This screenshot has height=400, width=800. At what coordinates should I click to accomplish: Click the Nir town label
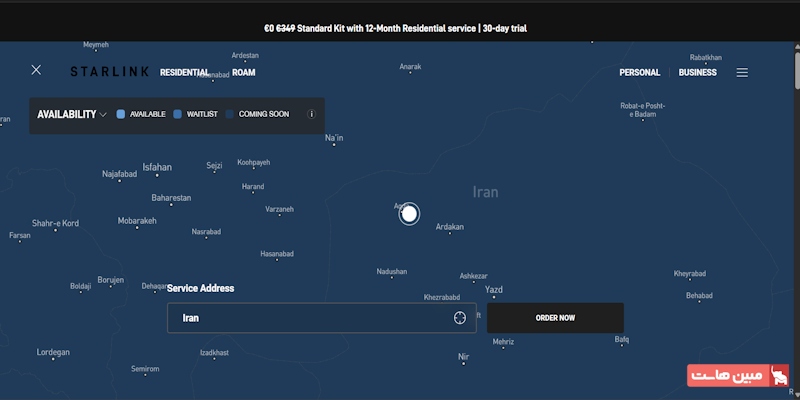pyautogui.click(x=464, y=357)
